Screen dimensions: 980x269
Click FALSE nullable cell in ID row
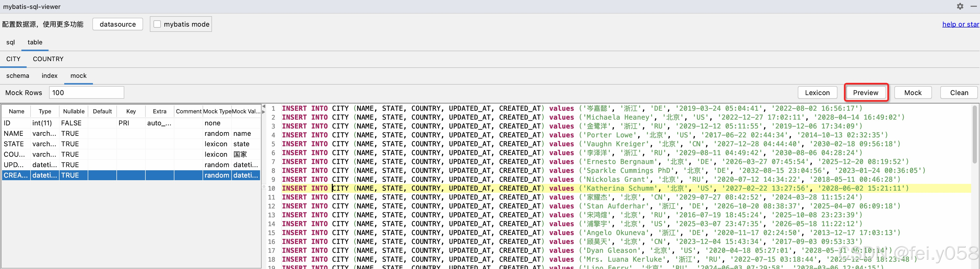tap(74, 123)
